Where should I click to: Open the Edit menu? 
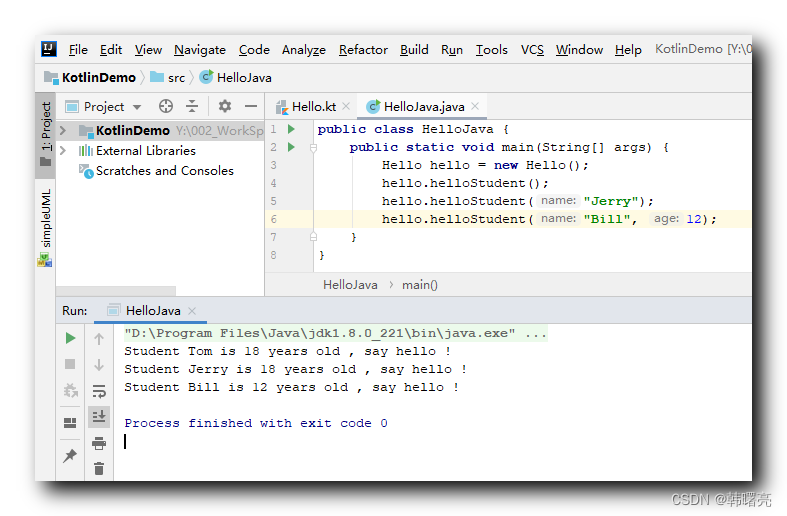point(110,50)
